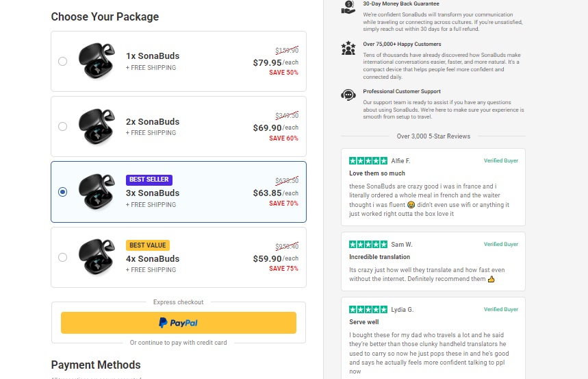Click Sam W.'s five-star rating icons
The image size is (588, 379).
(x=368, y=245)
